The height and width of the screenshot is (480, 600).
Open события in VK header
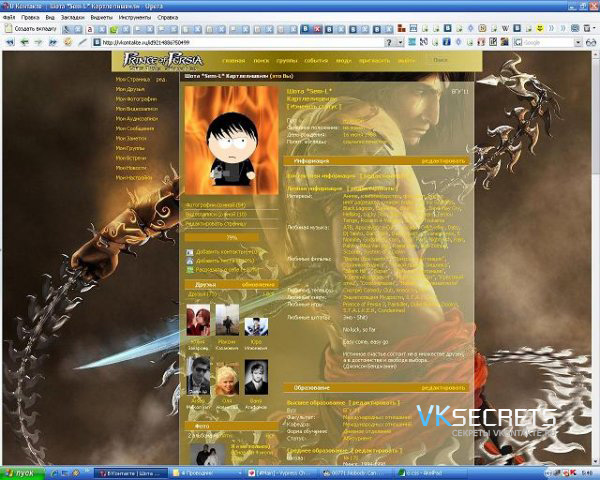[x=316, y=60]
